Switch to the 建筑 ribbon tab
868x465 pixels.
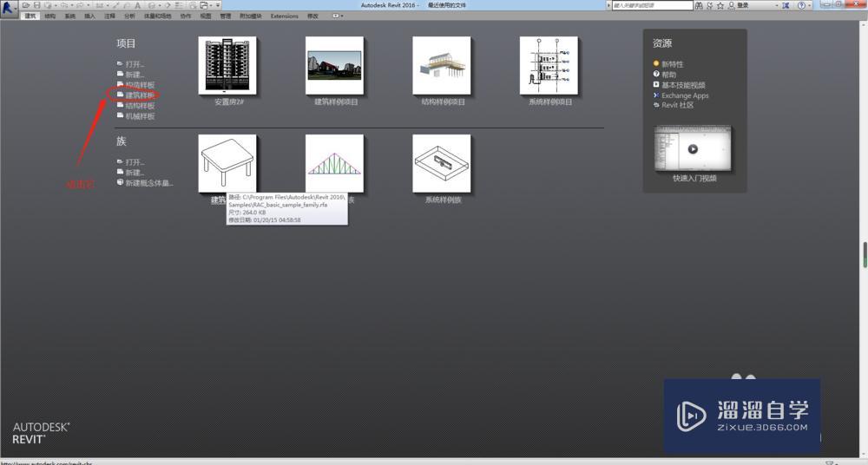click(x=30, y=16)
